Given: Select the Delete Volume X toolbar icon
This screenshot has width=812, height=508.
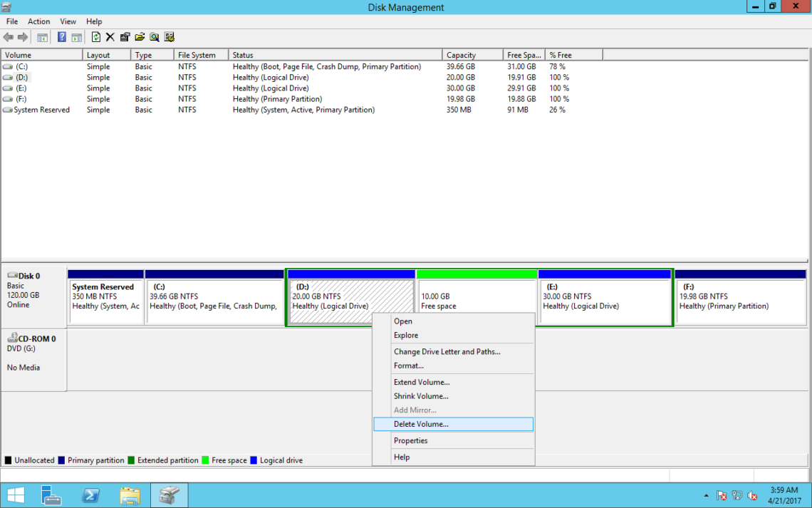Looking at the screenshot, I should (x=109, y=36).
